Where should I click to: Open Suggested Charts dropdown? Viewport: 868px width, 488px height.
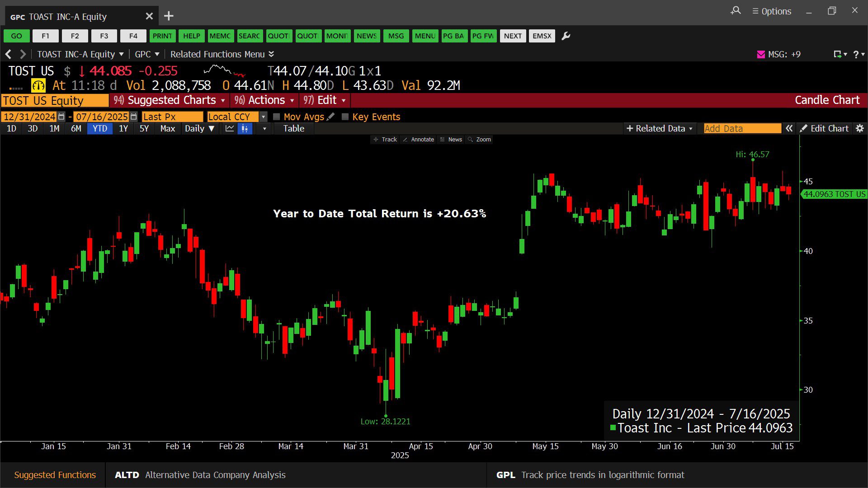tap(170, 100)
